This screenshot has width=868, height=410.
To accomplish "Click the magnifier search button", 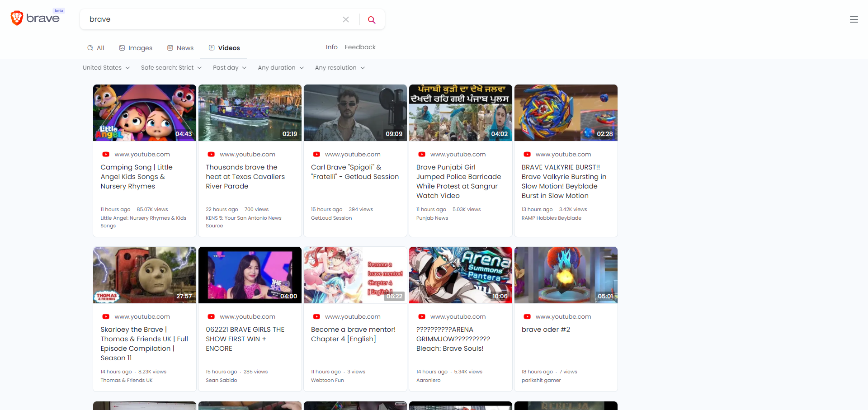I will pos(372,19).
